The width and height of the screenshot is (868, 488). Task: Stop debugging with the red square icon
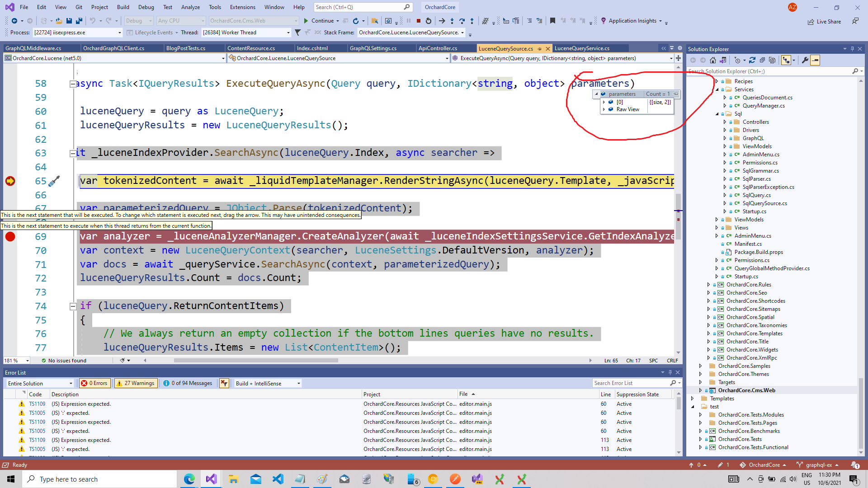coord(419,21)
